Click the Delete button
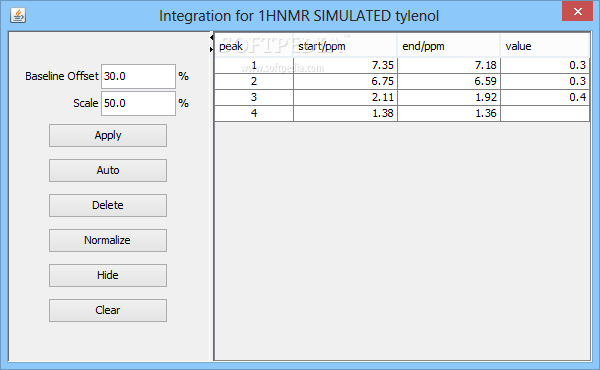The width and height of the screenshot is (600, 370). 108,205
